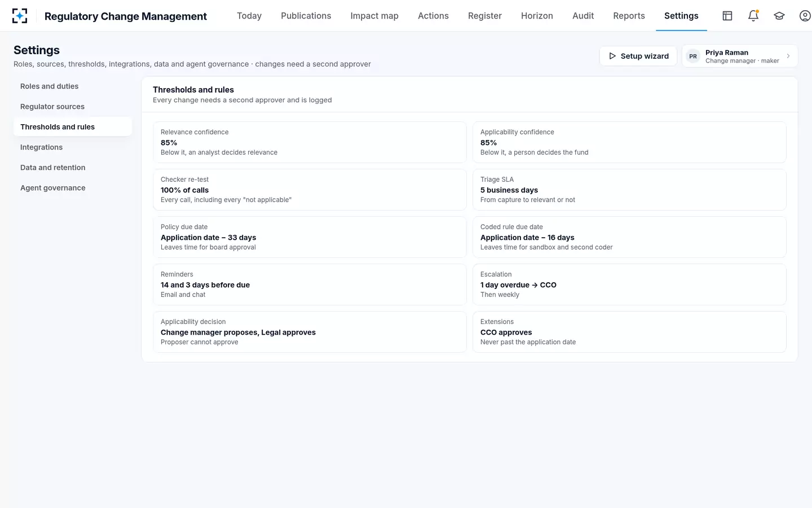Viewport: 812px width, 508px height.
Task: Start the Setup wizard
Action: pyautogui.click(x=638, y=56)
